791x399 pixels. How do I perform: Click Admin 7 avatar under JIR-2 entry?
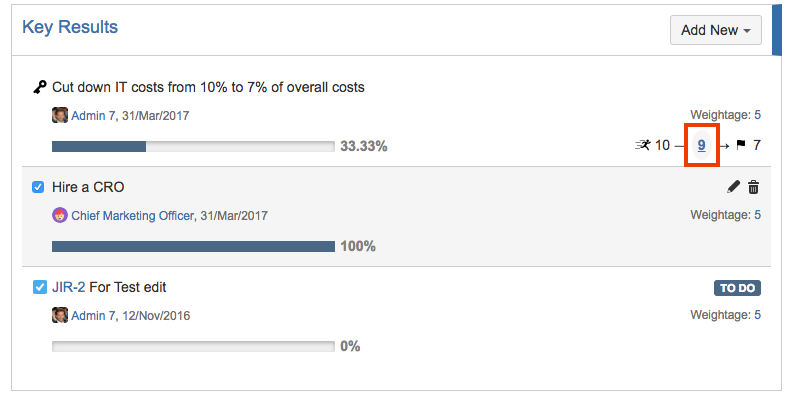coord(60,315)
